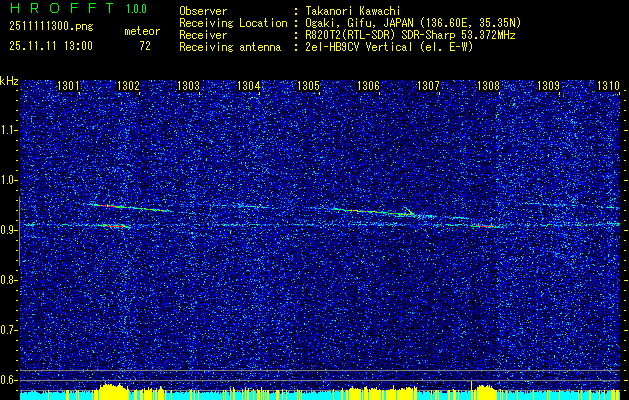Click time marker 1306
The image size is (629, 400).
pos(368,85)
